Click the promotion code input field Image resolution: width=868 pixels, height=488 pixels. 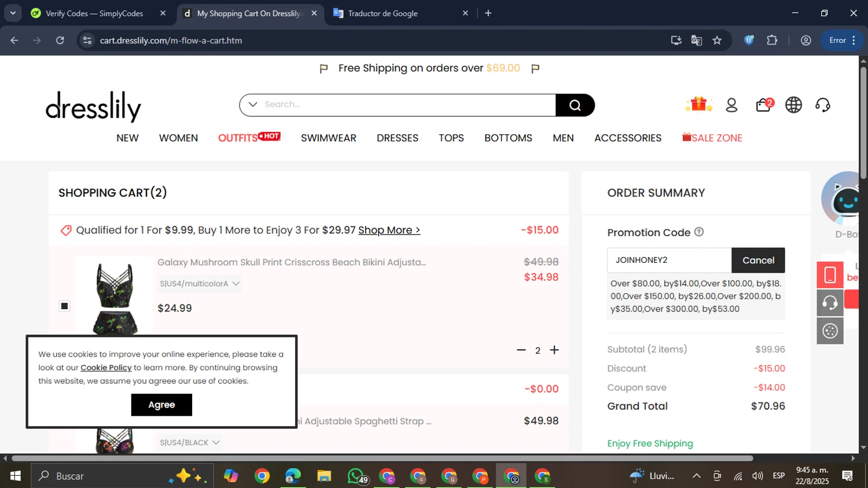click(x=670, y=260)
